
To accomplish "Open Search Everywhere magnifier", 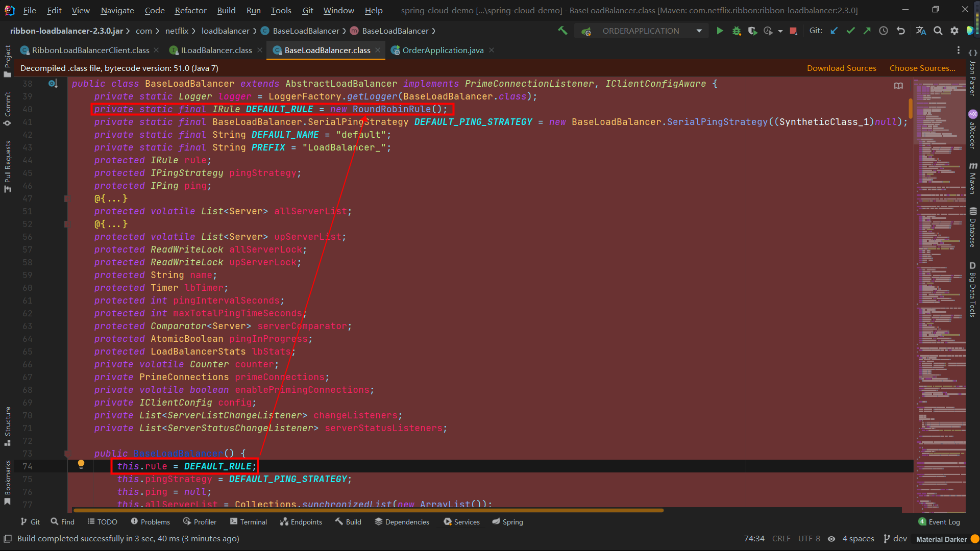I will coord(938,31).
